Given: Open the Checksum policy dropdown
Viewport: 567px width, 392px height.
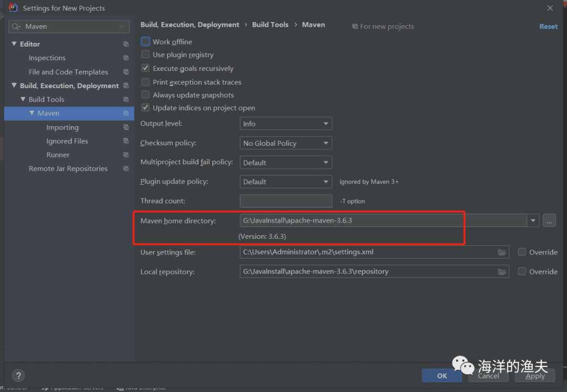Looking at the screenshot, I should tap(286, 143).
